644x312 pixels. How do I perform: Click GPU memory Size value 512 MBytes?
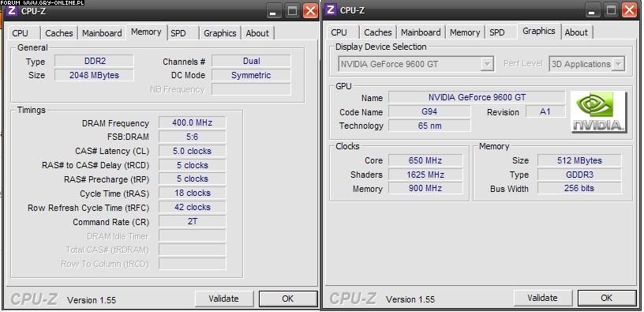pyautogui.click(x=579, y=160)
